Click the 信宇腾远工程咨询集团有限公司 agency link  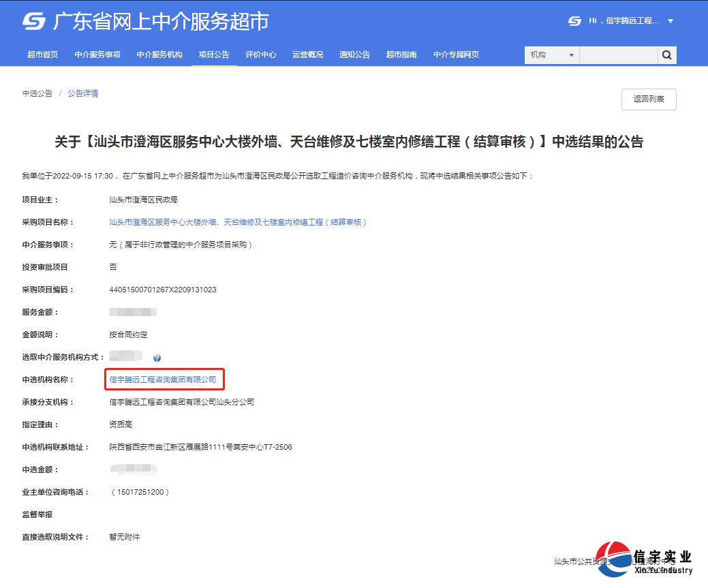(164, 380)
